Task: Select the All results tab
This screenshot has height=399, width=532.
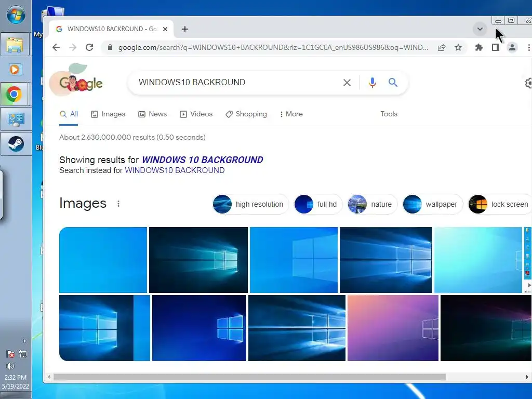Action: [69, 114]
